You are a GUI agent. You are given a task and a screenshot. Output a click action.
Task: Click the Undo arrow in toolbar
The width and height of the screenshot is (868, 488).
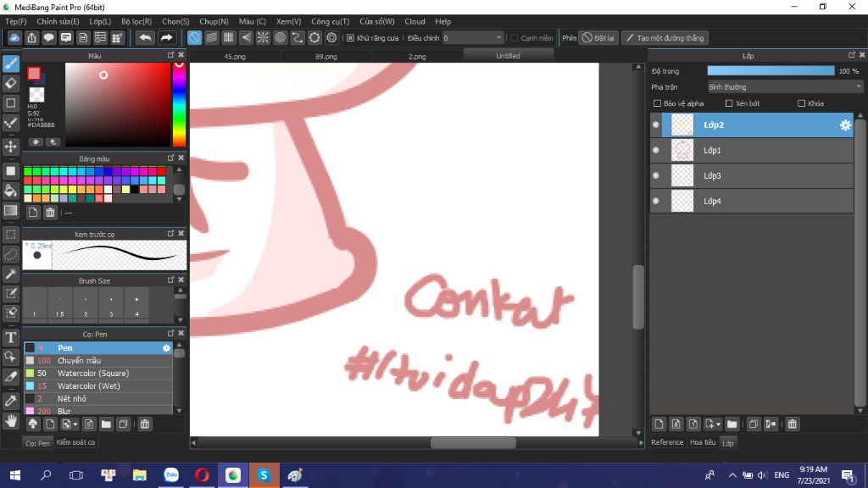(145, 37)
